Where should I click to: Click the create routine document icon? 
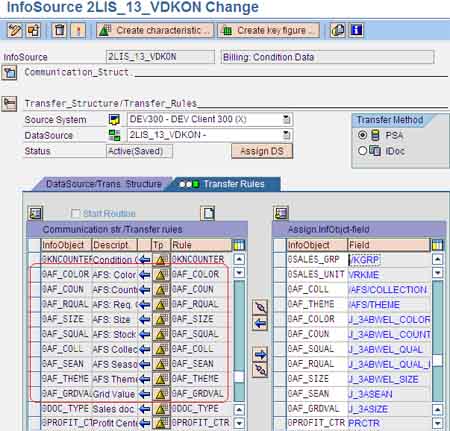click(208, 213)
